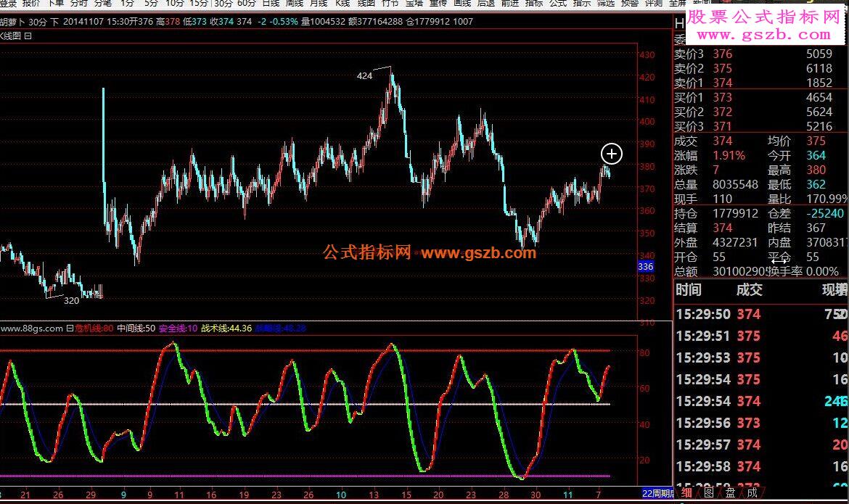
Task: Click the 危机线:80 indicator label
Action: coord(94,328)
